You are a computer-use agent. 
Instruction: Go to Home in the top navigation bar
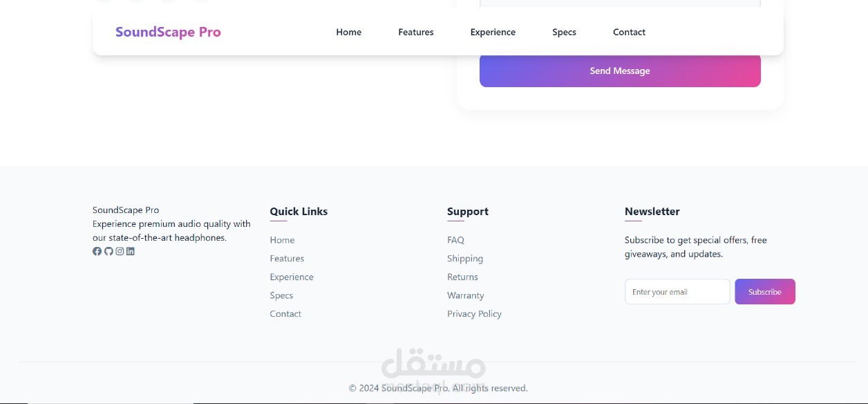point(348,32)
